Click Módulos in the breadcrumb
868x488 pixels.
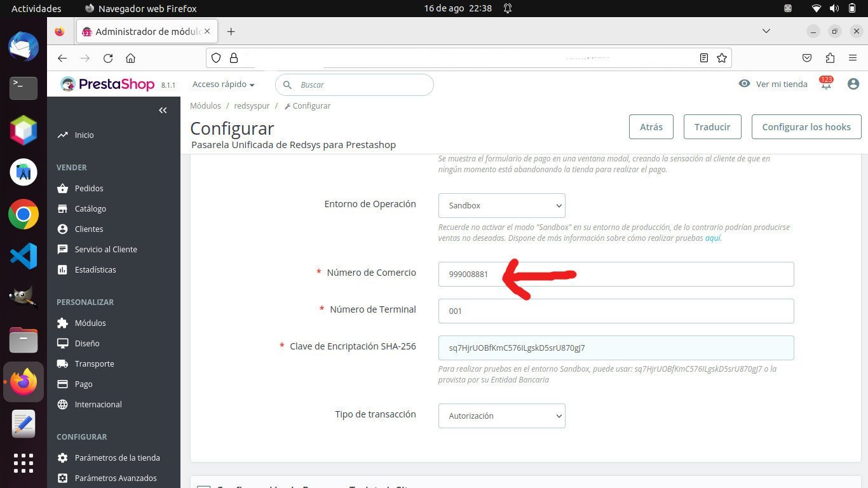coord(205,105)
